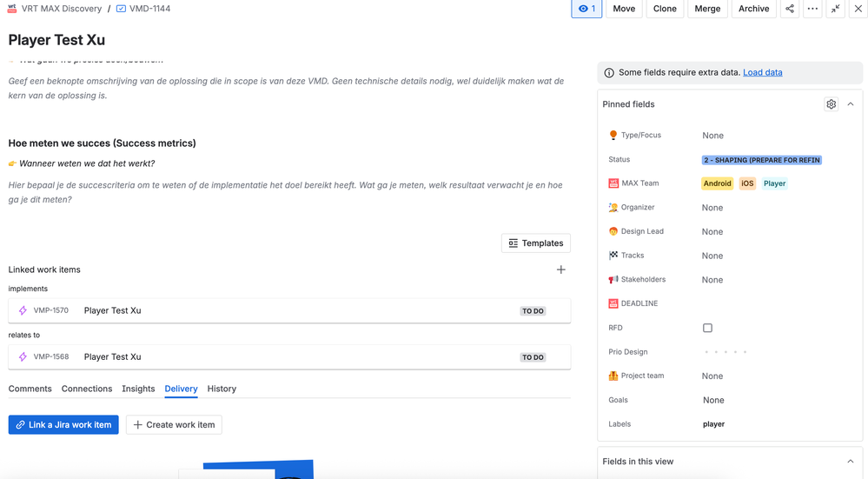The image size is (868, 479).
Task: Edit the Project team value None
Action: pos(712,376)
